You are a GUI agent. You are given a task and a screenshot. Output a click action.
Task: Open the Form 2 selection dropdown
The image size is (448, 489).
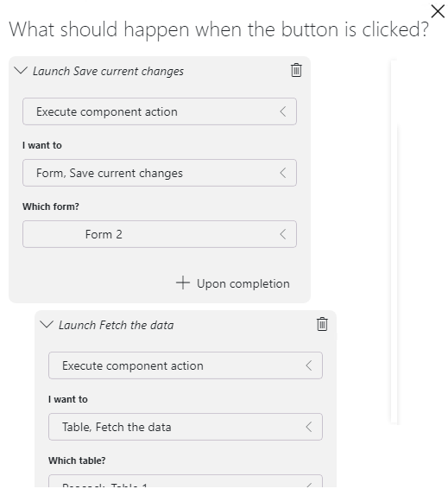(x=160, y=234)
